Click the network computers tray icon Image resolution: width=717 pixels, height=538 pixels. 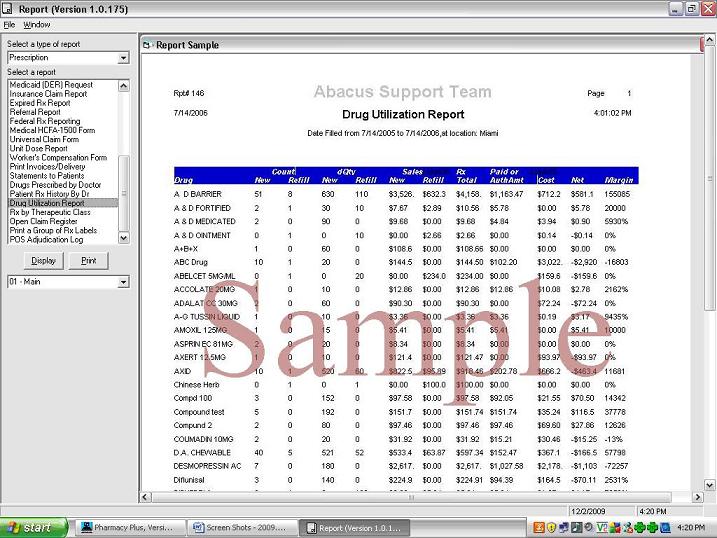[564, 528]
